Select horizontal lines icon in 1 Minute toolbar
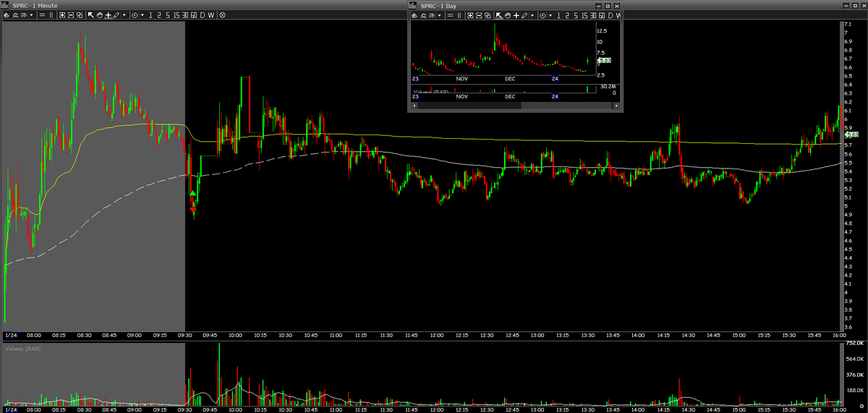868x413 pixels. [42, 14]
